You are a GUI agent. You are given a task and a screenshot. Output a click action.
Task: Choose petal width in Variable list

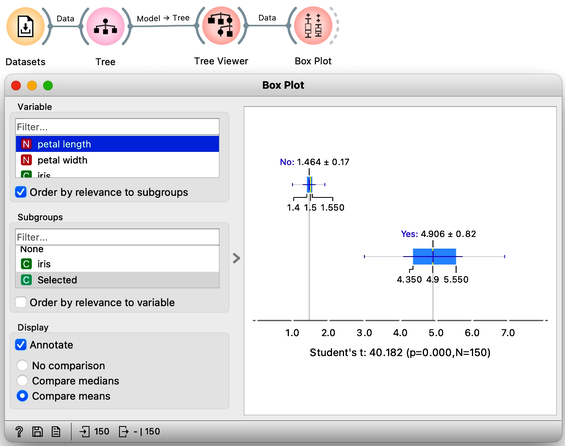click(x=117, y=160)
